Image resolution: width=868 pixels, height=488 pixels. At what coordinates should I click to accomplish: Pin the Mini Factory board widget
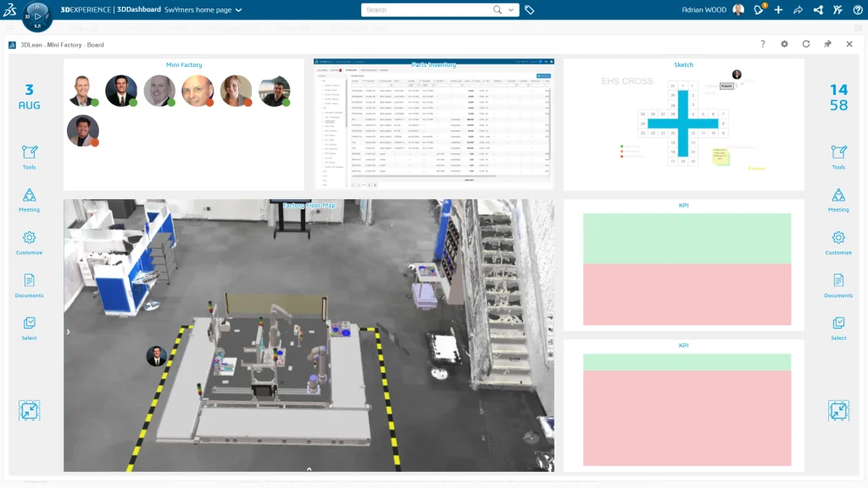click(828, 44)
